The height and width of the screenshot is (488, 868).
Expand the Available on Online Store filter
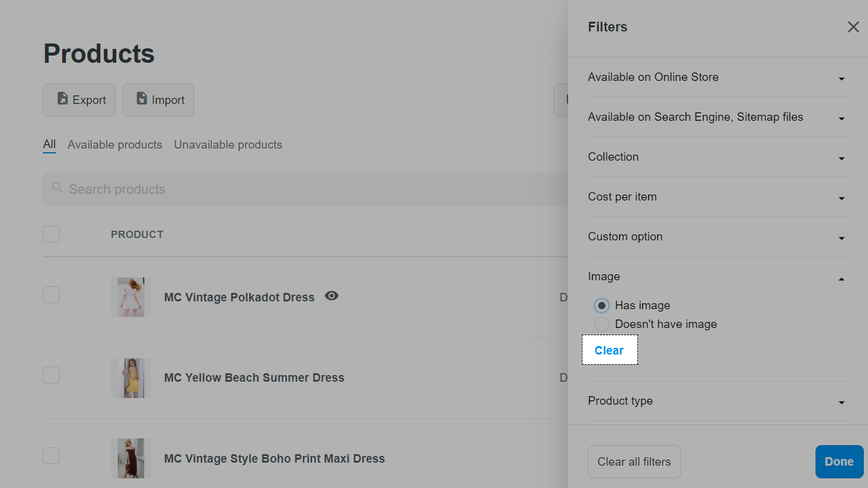pos(720,77)
